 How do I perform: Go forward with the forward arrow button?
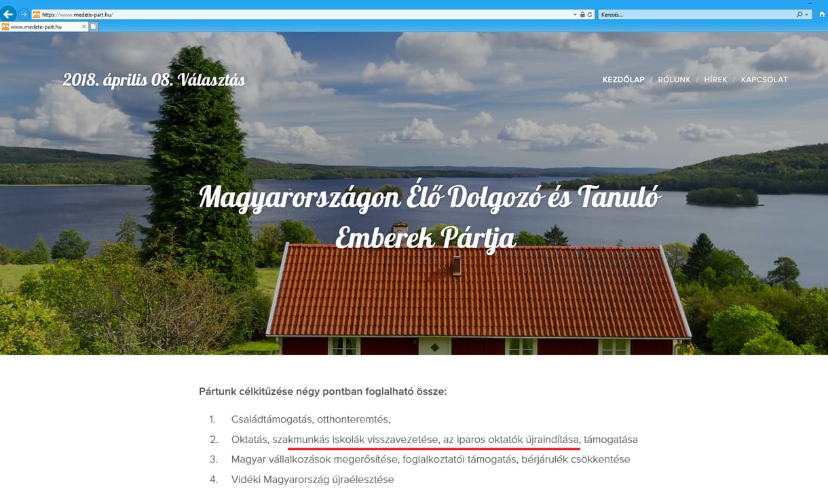click(24, 14)
